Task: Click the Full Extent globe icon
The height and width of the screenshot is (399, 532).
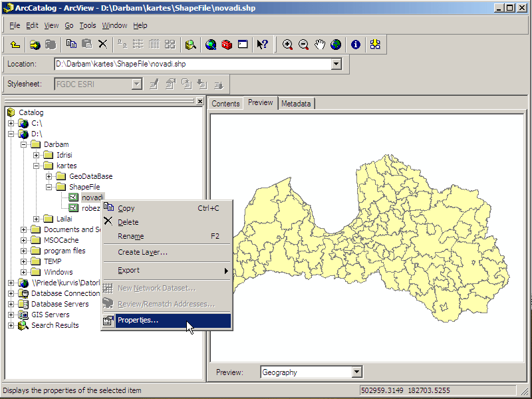Action: (336, 45)
